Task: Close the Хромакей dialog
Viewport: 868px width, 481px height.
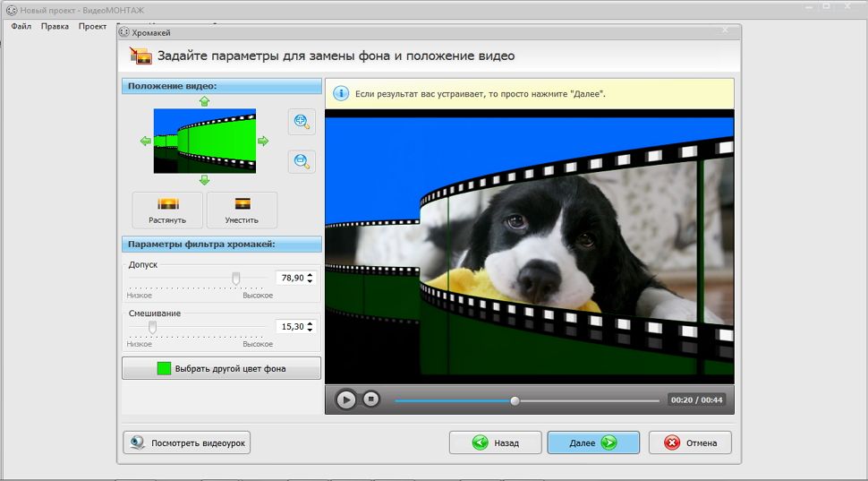Action: pos(725,30)
